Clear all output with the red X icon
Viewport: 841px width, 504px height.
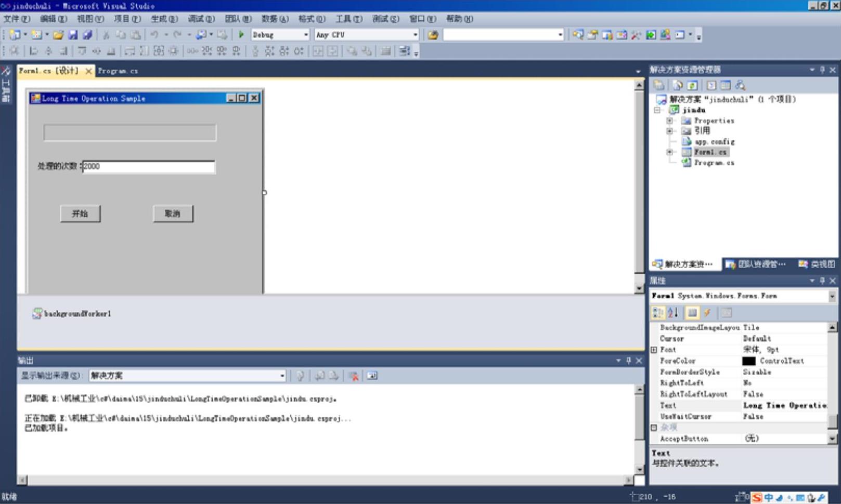(354, 376)
